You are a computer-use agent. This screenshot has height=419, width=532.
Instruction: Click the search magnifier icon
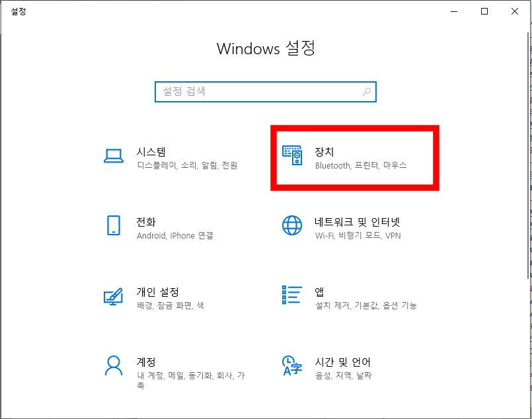pos(367,92)
